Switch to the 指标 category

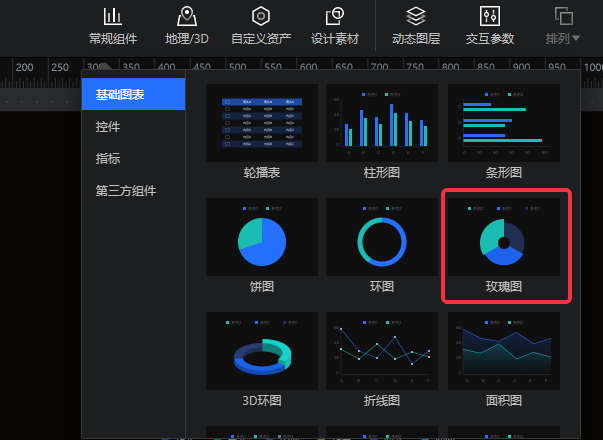(108, 159)
